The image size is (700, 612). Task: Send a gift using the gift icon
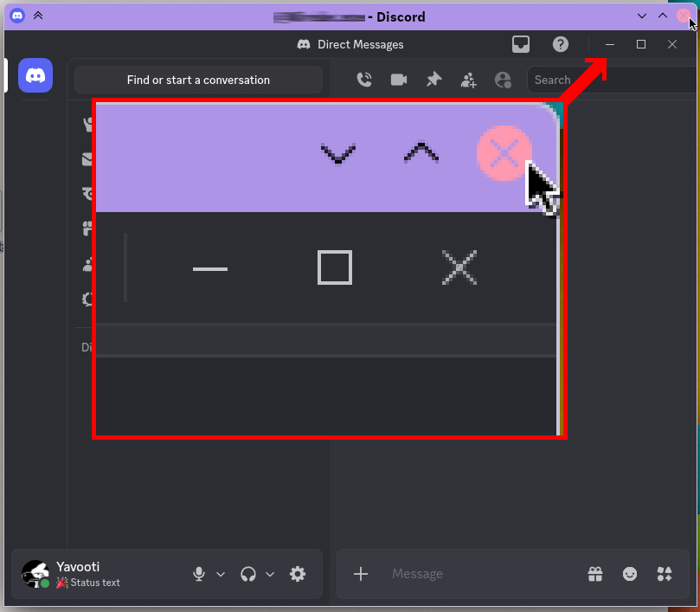coord(595,574)
